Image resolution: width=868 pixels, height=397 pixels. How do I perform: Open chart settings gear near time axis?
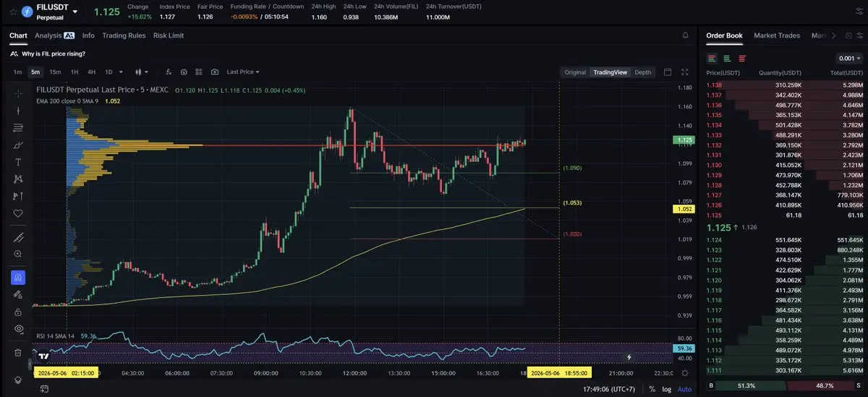(685, 372)
